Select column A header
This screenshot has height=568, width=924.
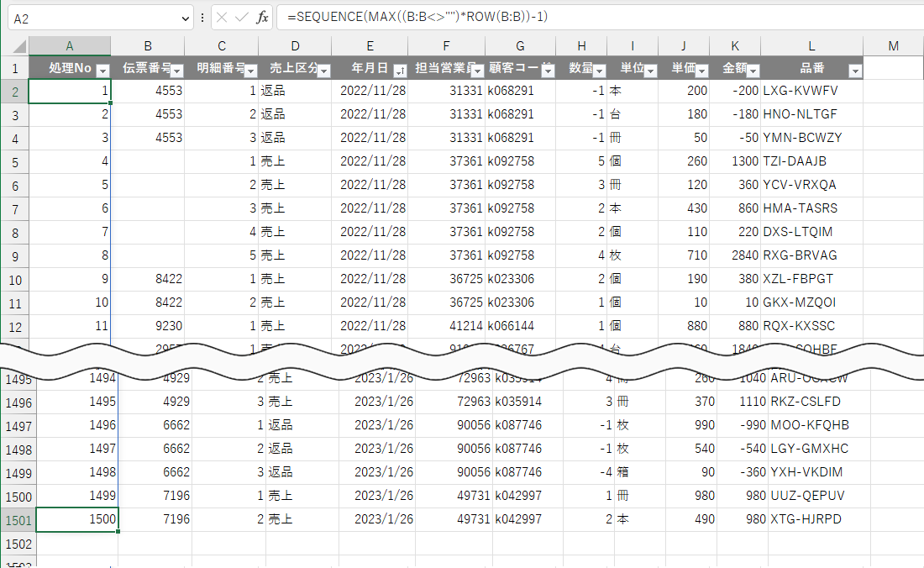[x=70, y=46]
